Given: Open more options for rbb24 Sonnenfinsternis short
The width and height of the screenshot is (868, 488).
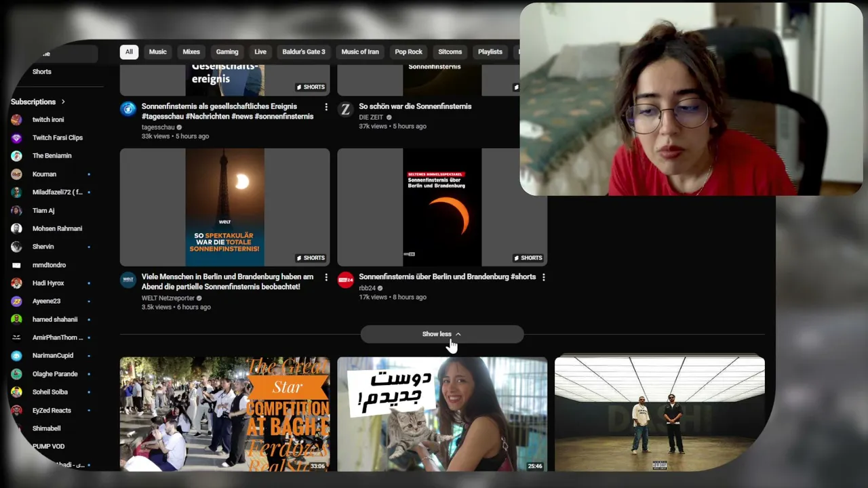Looking at the screenshot, I should (x=543, y=277).
